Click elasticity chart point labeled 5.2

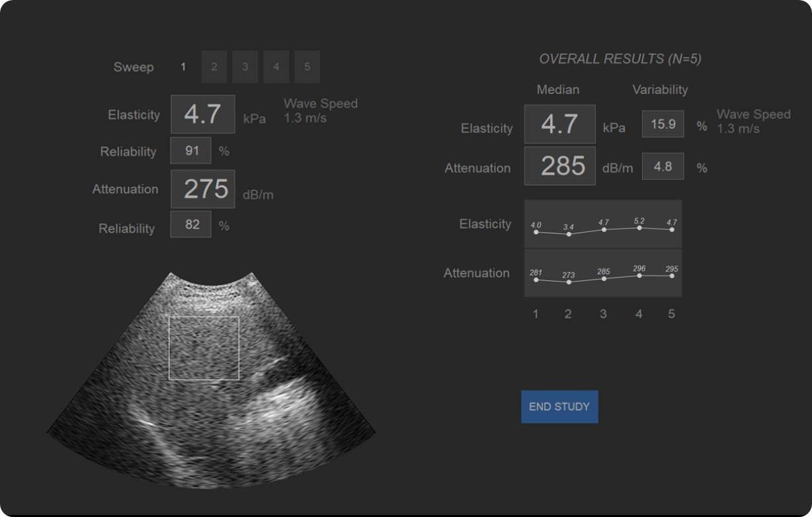click(x=639, y=228)
